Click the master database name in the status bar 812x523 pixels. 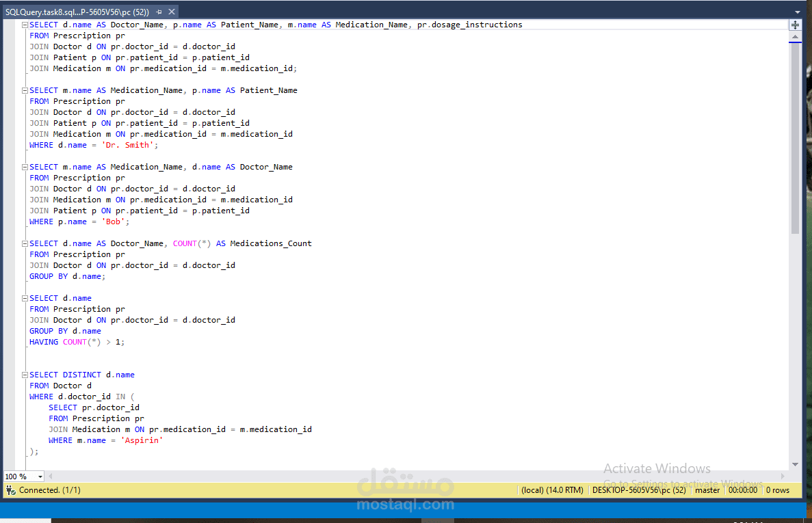pyautogui.click(x=707, y=490)
